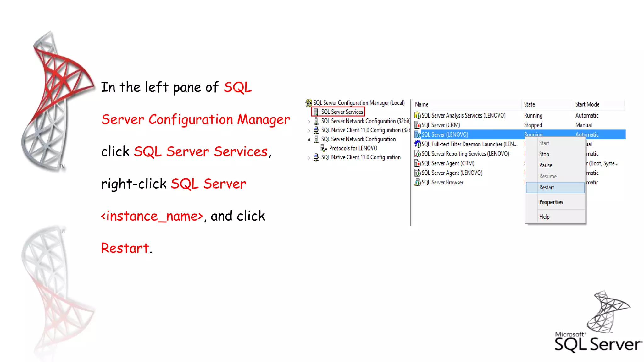Click the SQL Server Browser icon
The width and height of the screenshot is (644, 362).
[x=417, y=182]
